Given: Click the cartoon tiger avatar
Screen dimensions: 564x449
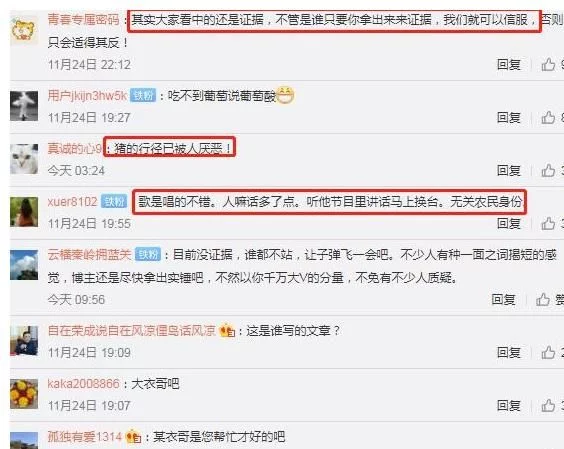Looking at the screenshot, I should point(24,30).
